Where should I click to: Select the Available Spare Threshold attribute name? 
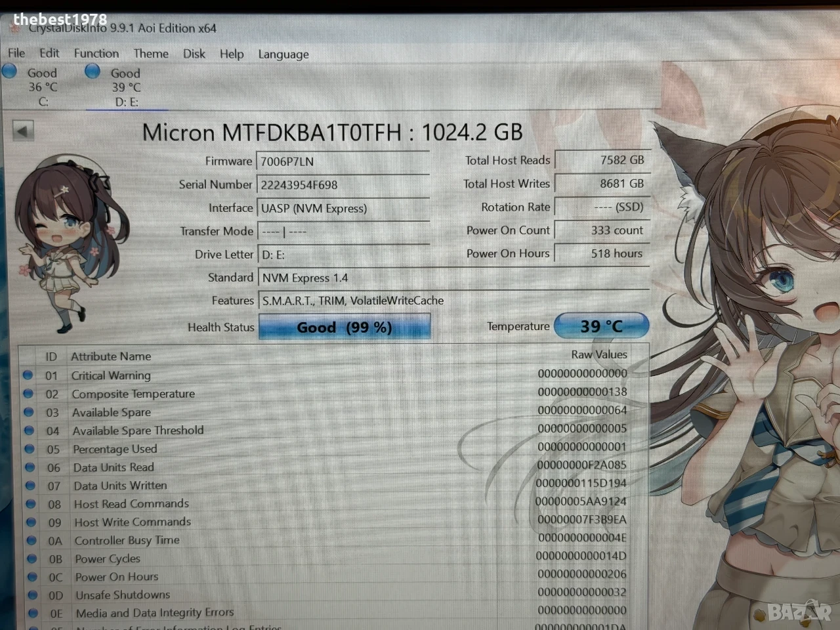(x=138, y=430)
